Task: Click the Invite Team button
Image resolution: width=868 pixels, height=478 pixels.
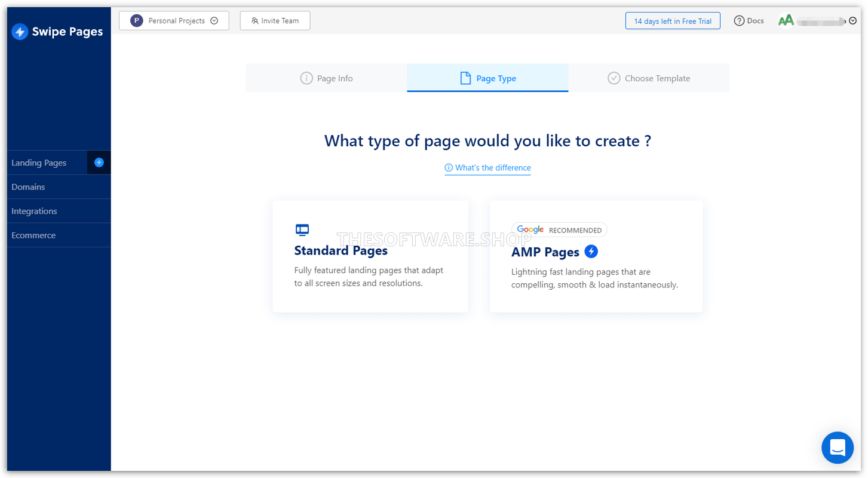Action: [x=275, y=21]
